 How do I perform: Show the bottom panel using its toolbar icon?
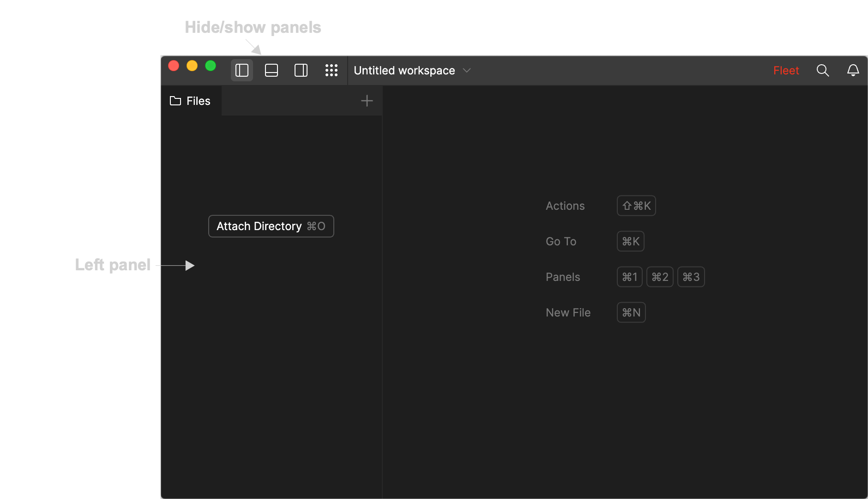pyautogui.click(x=271, y=70)
